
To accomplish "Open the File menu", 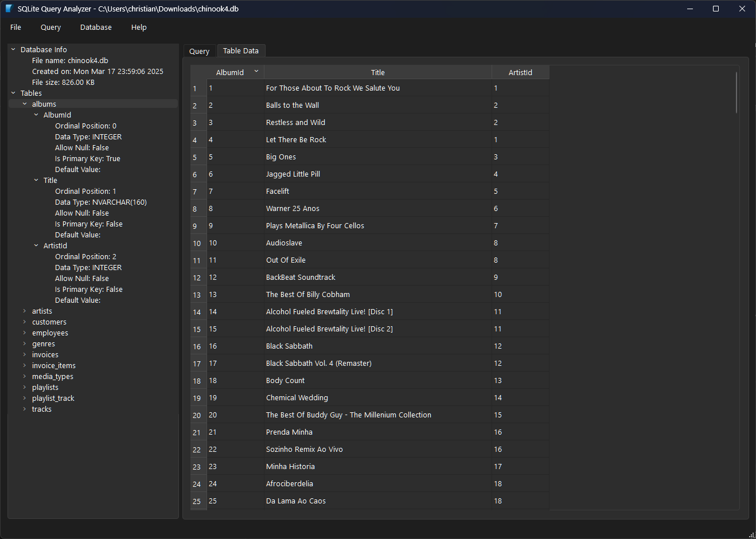I will tap(15, 27).
